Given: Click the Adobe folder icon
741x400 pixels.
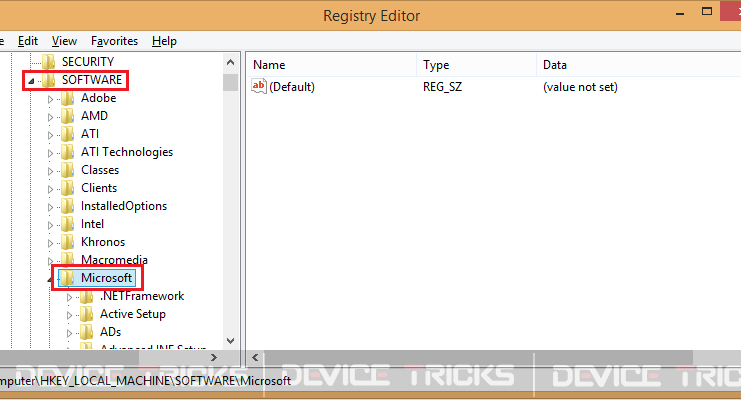Looking at the screenshot, I should click(x=68, y=98).
